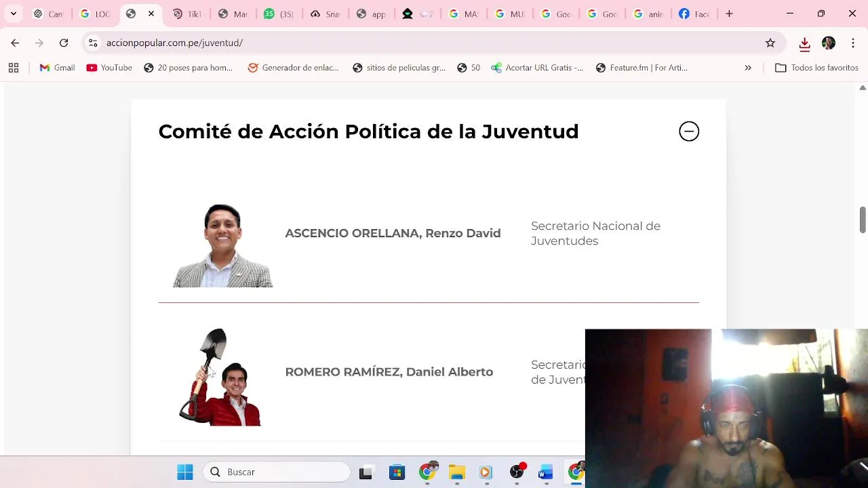Open Microsoft Store from taskbar
The image size is (868, 488).
[397, 472]
